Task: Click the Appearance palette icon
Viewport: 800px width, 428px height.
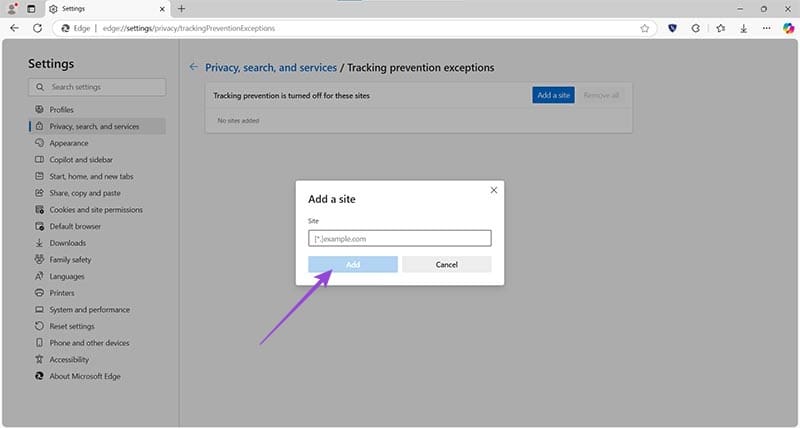Action: pyautogui.click(x=39, y=143)
